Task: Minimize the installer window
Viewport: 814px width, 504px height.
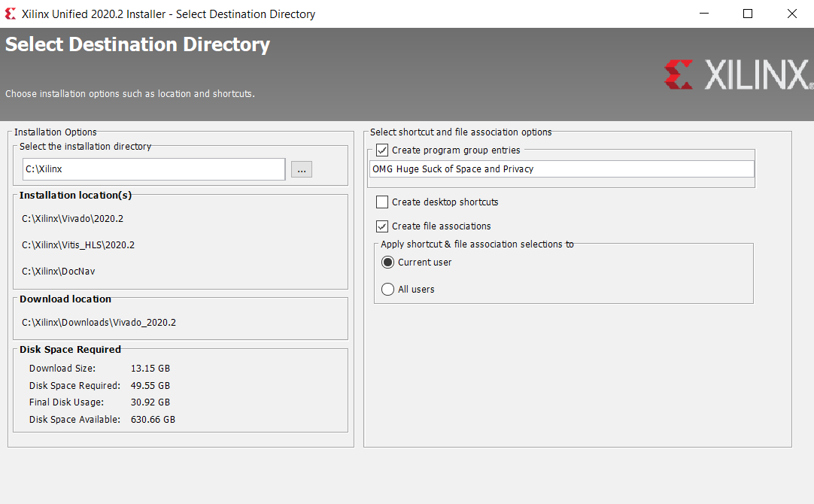Action: [x=704, y=14]
